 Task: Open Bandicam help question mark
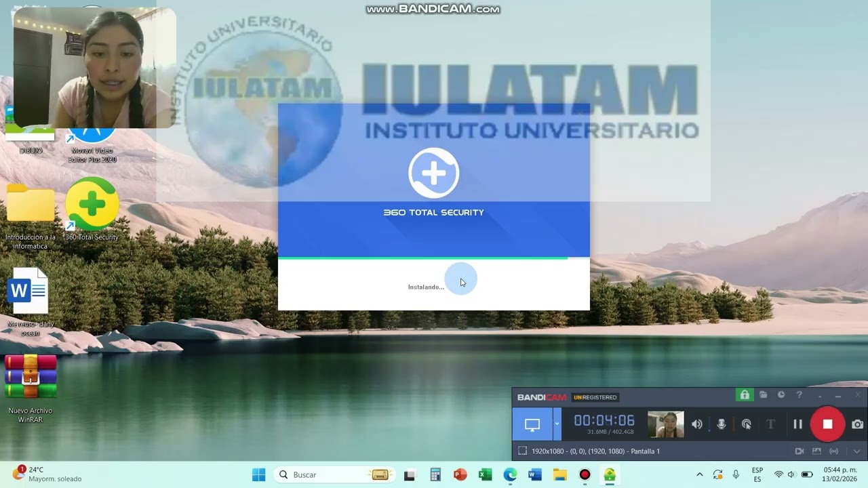800,395
